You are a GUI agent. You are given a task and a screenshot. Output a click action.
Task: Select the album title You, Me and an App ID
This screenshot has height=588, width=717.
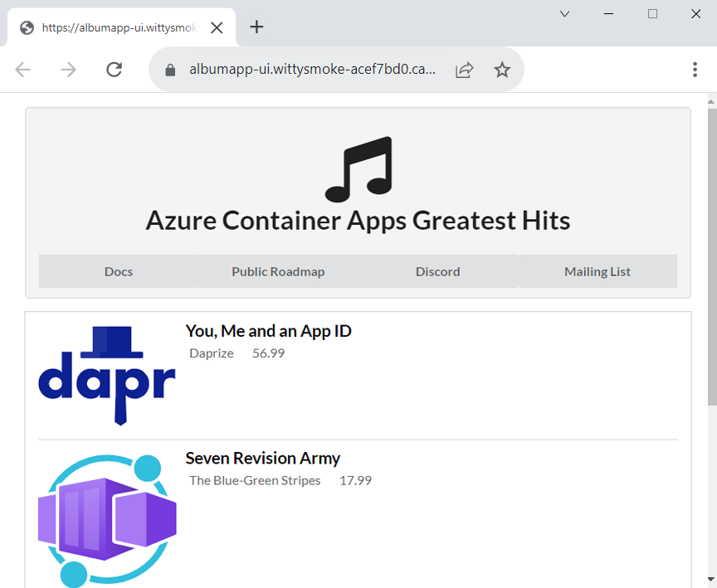click(x=268, y=331)
